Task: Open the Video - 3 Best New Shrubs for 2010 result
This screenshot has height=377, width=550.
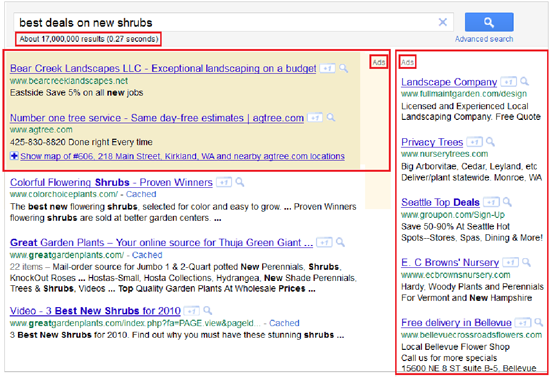Action: (x=95, y=311)
